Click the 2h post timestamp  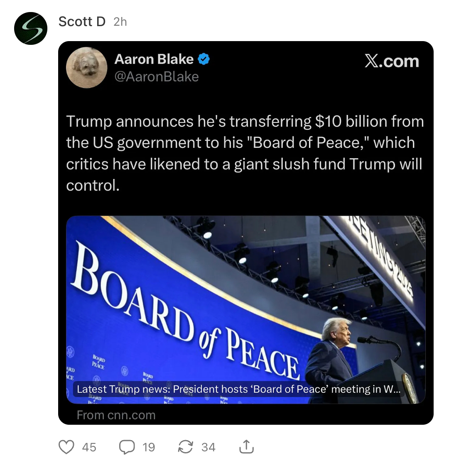(x=120, y=22)
